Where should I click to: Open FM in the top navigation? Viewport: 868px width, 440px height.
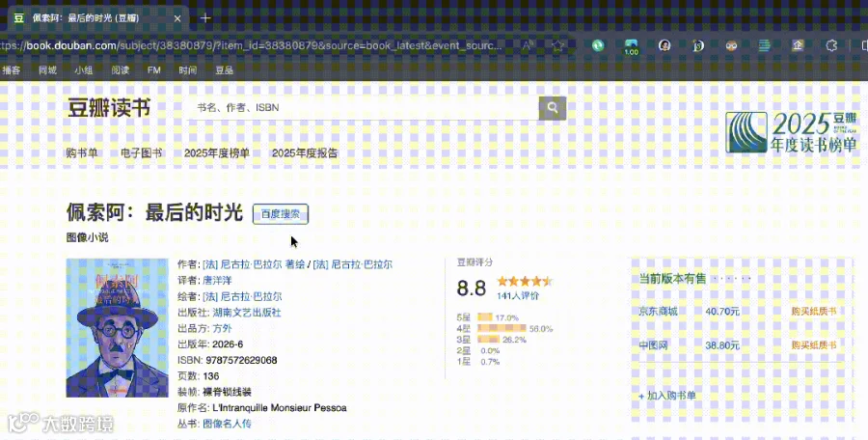click(154, 69)
